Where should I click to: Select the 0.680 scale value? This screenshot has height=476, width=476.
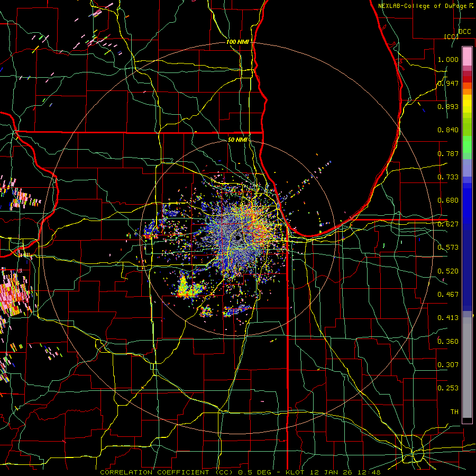tap(448, 200)
